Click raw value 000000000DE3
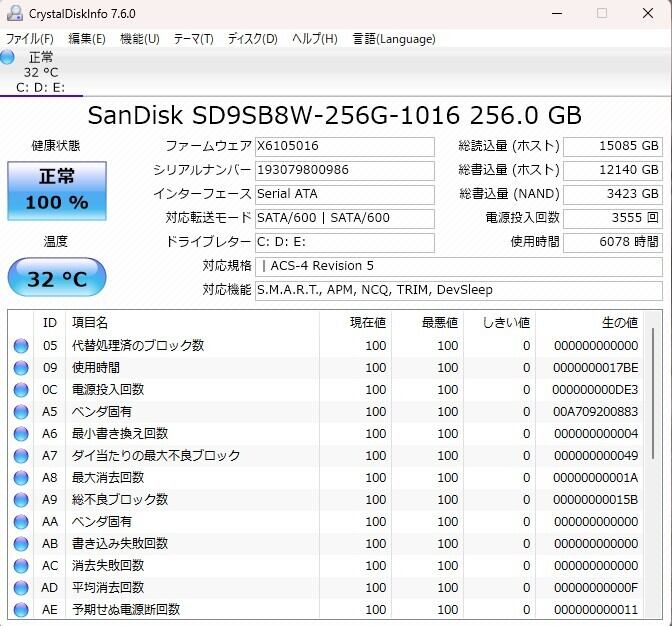 [595, 390]
